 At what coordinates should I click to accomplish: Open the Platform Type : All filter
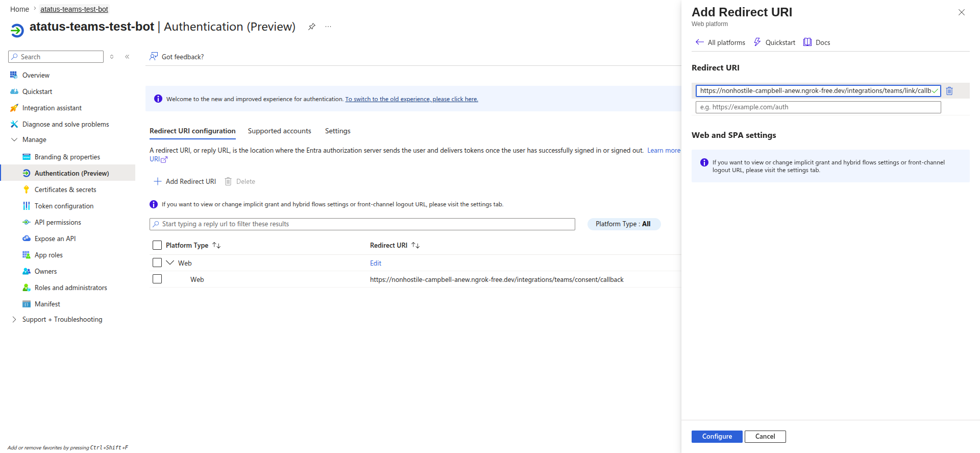(624, 224)
